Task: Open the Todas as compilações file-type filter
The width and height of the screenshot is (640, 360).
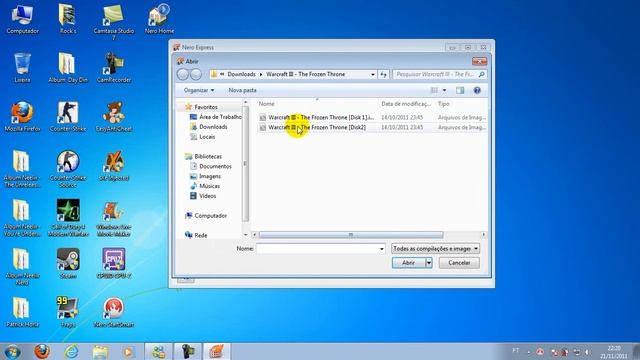Action: 436,249
